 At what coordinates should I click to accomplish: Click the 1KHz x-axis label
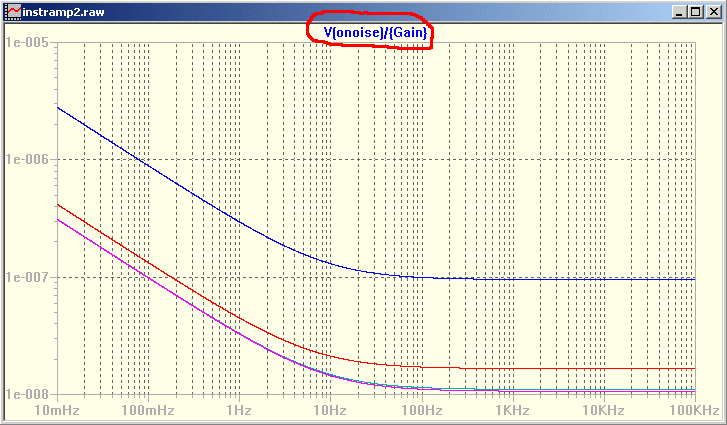[512, 410]
